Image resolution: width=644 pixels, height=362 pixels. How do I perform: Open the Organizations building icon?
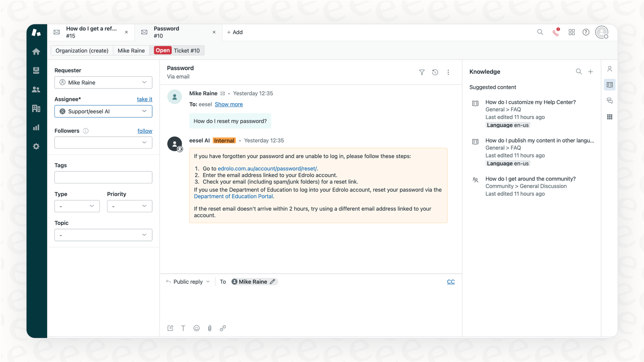coord(36,108)
